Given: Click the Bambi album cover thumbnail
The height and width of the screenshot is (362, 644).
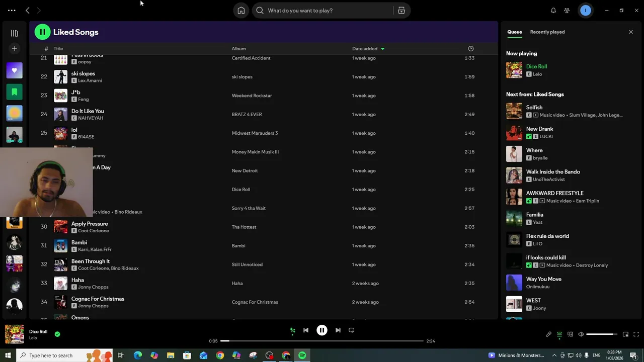Looking at the screenshot, I should point(60,245).
